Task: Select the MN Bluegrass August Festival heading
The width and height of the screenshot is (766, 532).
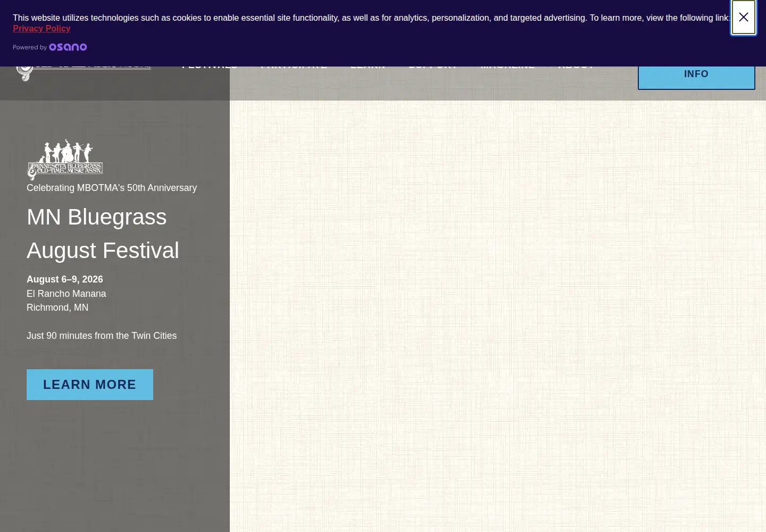Action: [x=103, y=234]
